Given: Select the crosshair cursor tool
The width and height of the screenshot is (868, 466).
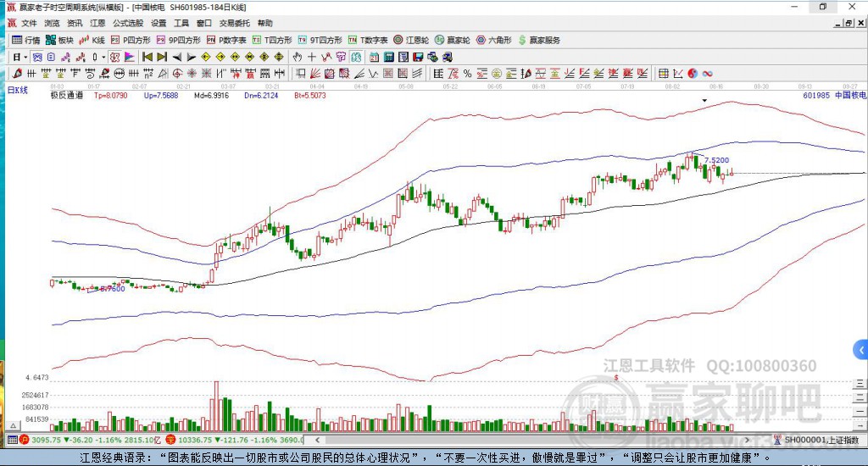Looking at the screenshot, I should coord(312,57).
